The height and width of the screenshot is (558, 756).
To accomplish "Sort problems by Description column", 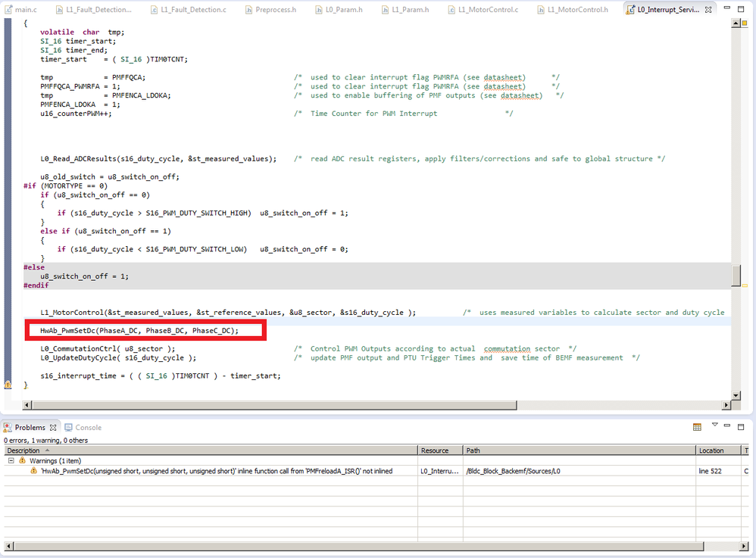I will [x=211, y=450].
